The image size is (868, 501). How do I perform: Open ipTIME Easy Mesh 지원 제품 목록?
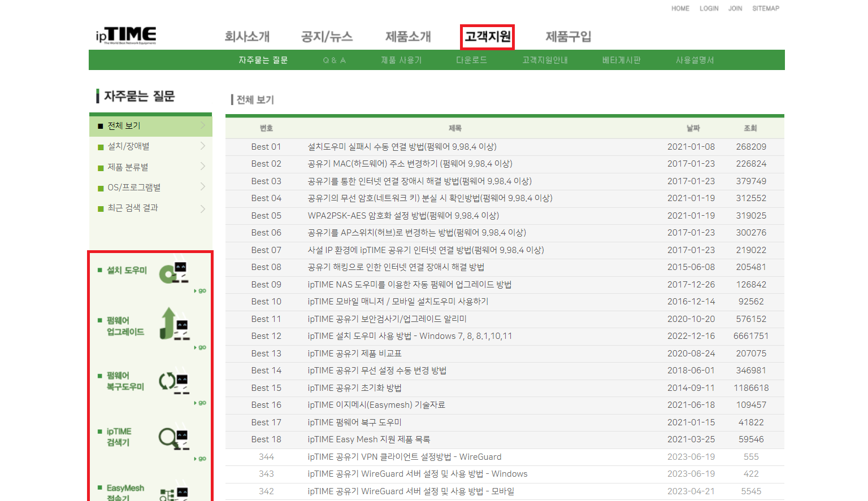click(x=368, y=439)
